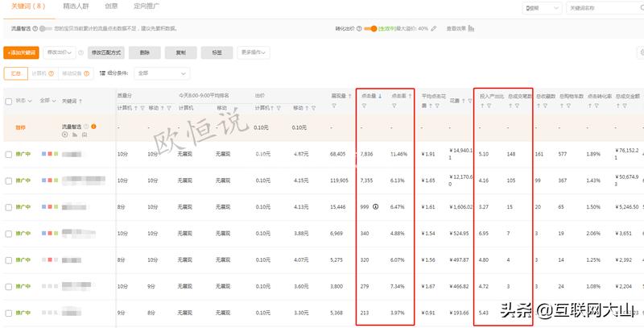Open filter icon under 总收藏数 column
The height and width of the screenshot is (328, 644).
tap(545, 106)
